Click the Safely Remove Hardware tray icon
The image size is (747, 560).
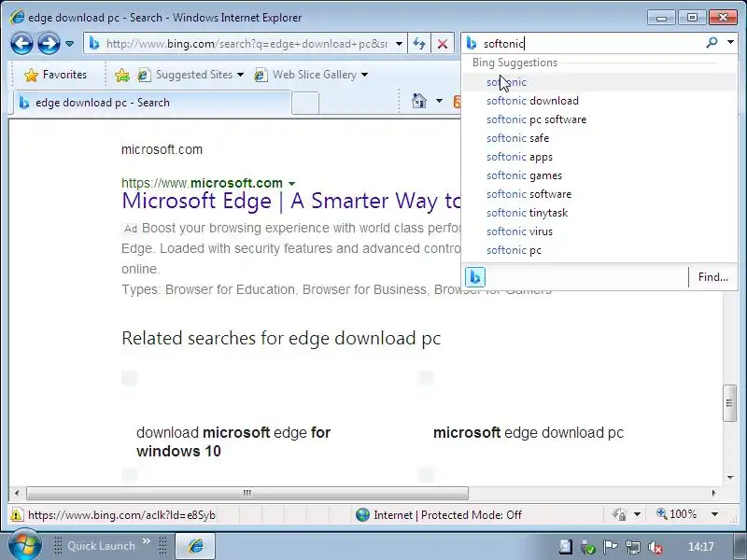coord(588,548)
